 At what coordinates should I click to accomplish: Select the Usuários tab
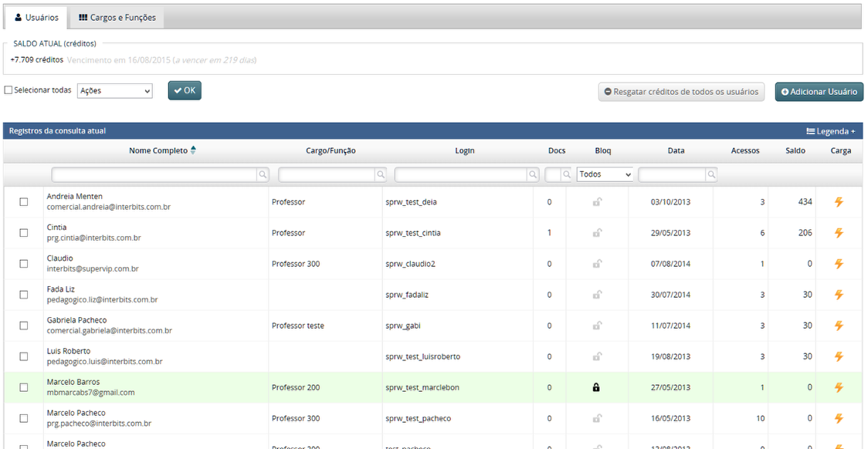coord(36,18)
